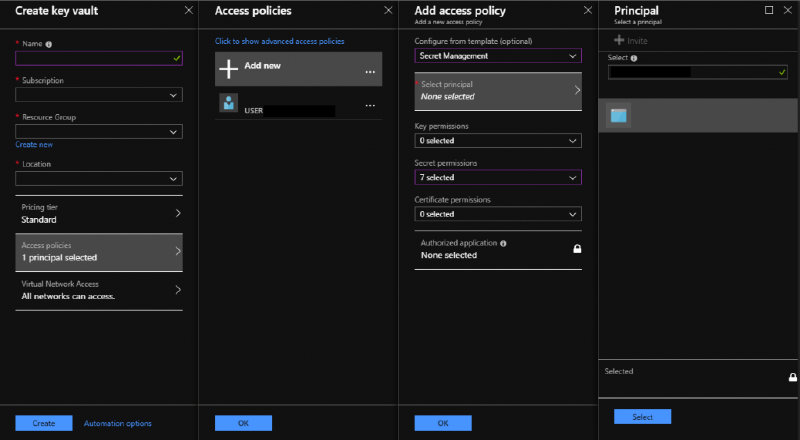Viewport: 800px width, 440px height.
Task: Click OK in Add access policy blade
Action: pyautogui.click(x=443, y=423)
